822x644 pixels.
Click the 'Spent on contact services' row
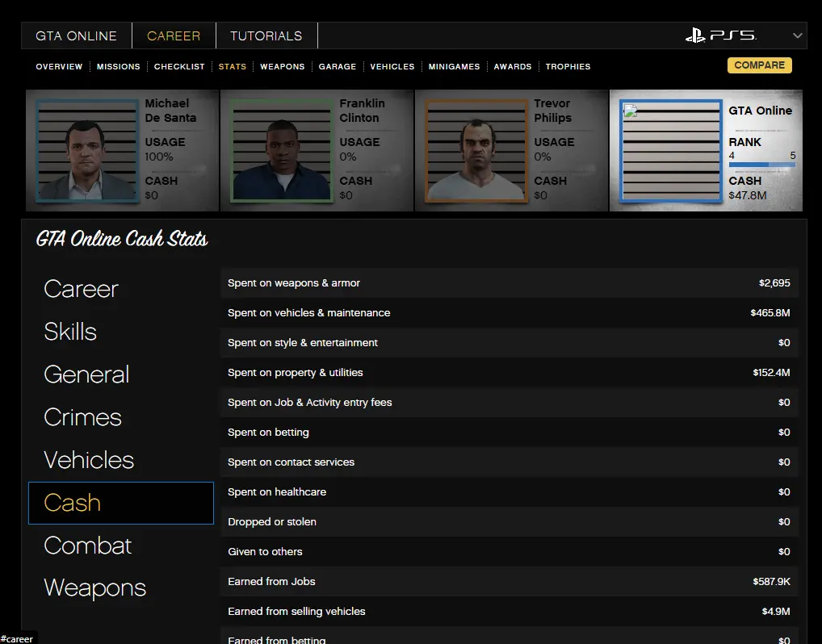(x=509, y=462)
